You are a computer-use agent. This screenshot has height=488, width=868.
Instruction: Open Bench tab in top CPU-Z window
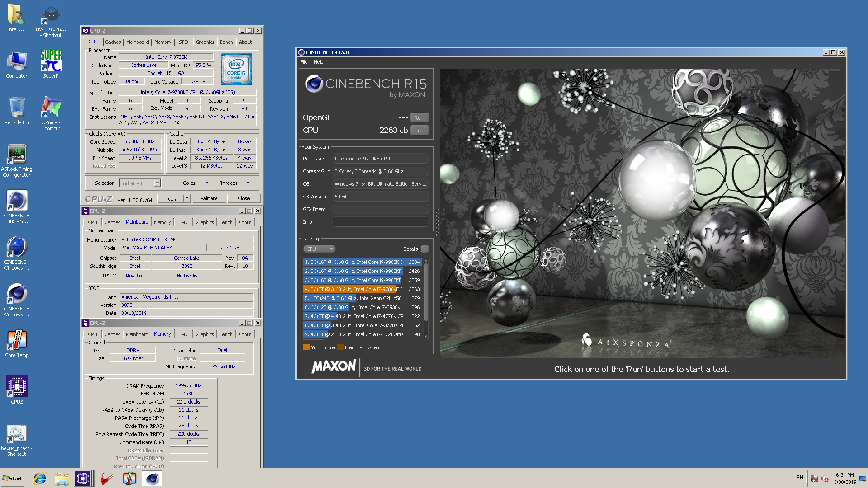(226, 42)
